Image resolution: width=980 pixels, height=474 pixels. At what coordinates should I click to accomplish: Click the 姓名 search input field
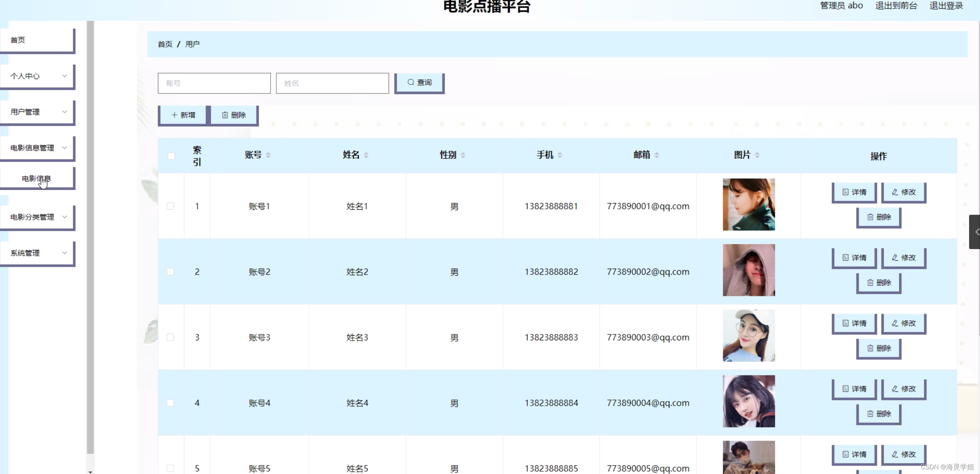[x=332, y=83]
